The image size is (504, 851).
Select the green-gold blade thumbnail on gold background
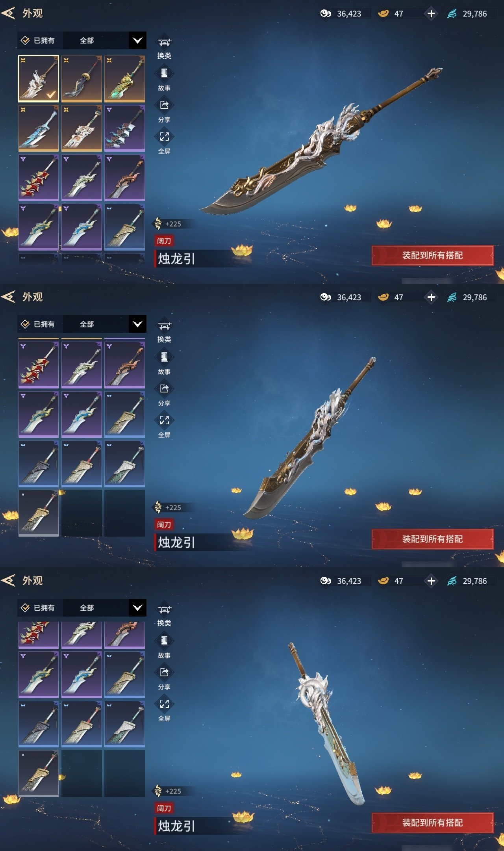click(x=124, y=78)
